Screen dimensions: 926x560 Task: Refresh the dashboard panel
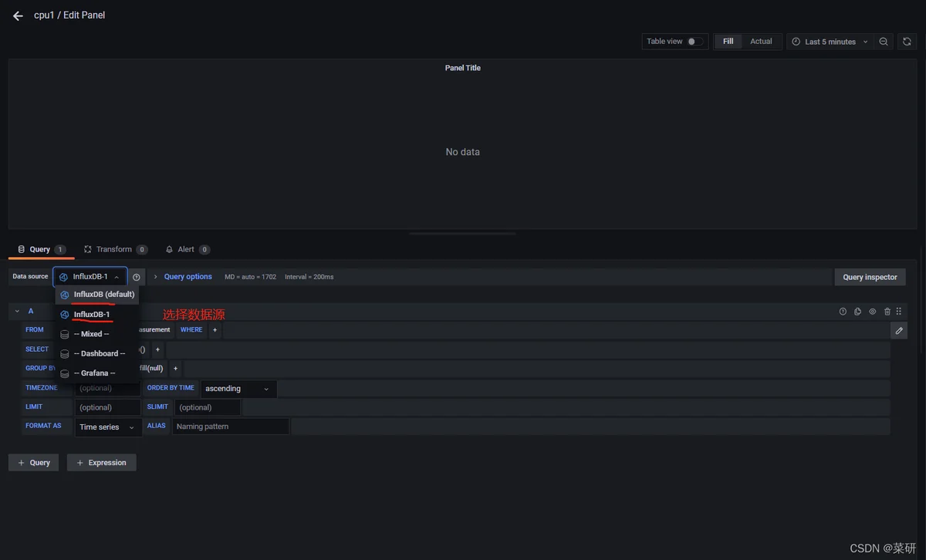[907, 42]
